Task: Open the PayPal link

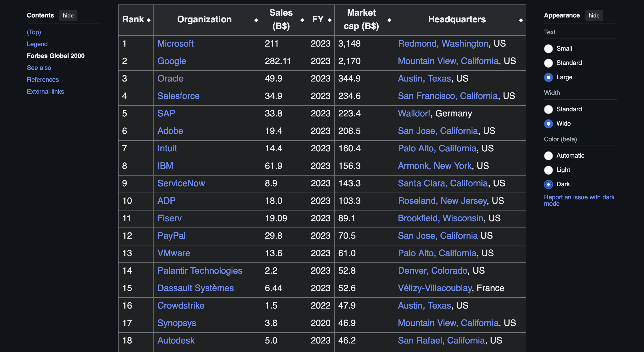Action: coord(172,236)
